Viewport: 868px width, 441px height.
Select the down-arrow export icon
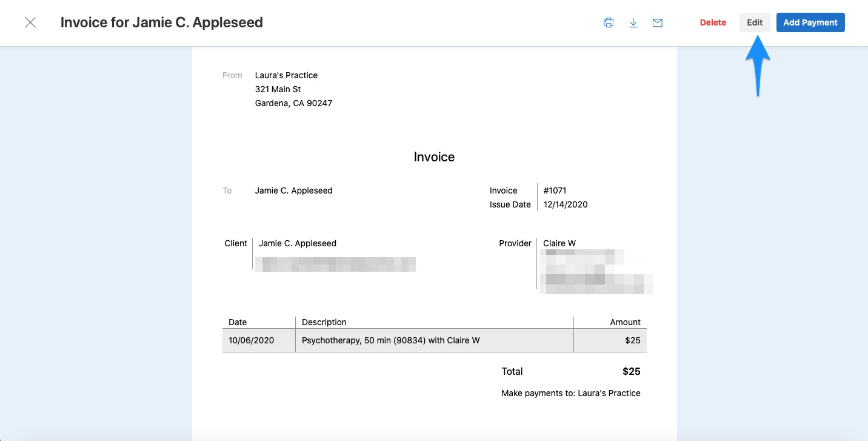click(633, 22)
